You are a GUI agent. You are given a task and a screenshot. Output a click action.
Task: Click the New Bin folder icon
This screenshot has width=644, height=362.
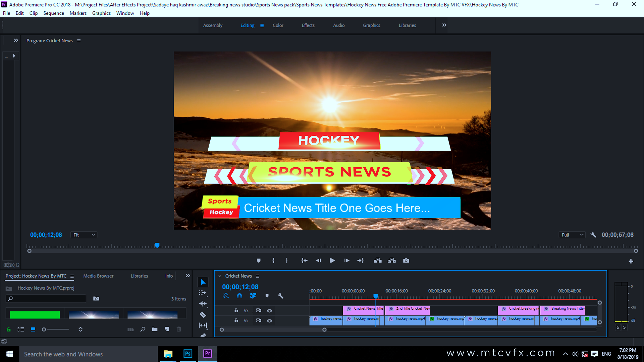click(155, 329)
